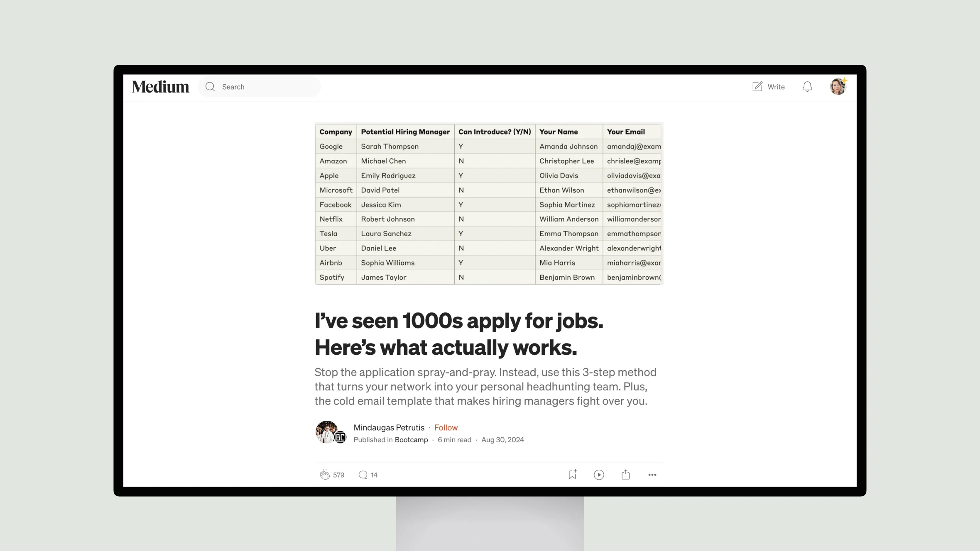Click the share icon on the article
The height and width of the screenshot is (551, 980).
(x=625, y=474)
